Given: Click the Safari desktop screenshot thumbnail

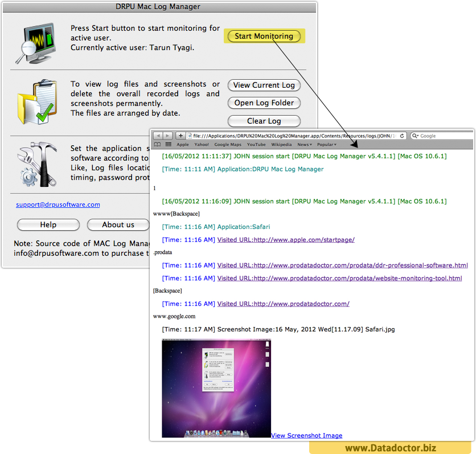Looking at the screenshot, I should (x=216, y=388).
